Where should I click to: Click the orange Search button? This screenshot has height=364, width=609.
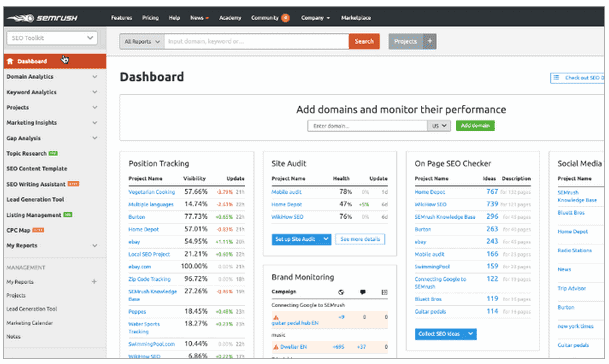[x=364, y=41]
